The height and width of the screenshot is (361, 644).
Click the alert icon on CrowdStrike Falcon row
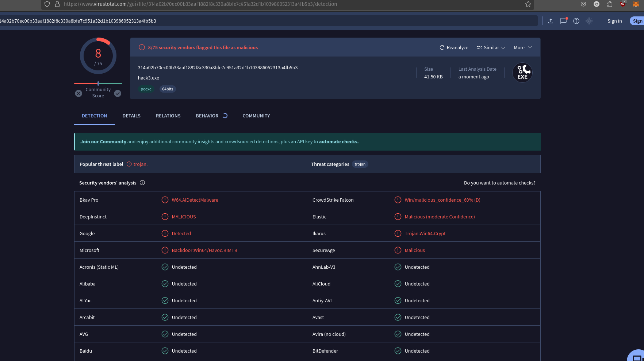click(x=398, y=200)
